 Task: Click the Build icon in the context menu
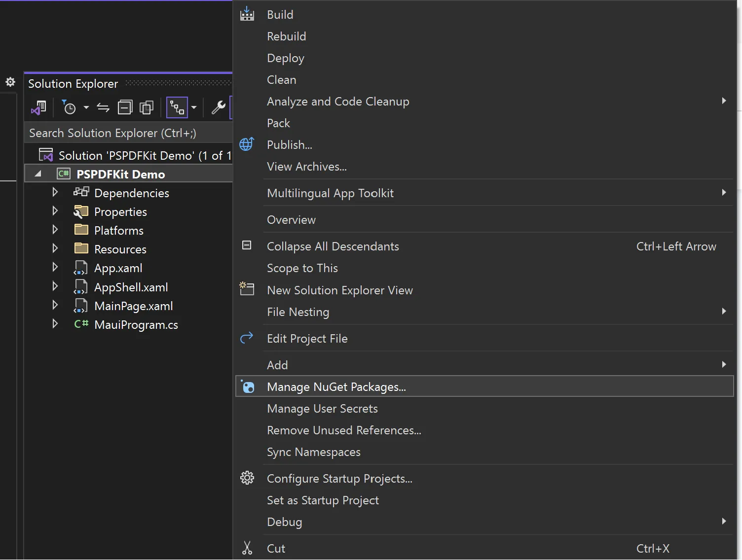[x=247, y=14]
